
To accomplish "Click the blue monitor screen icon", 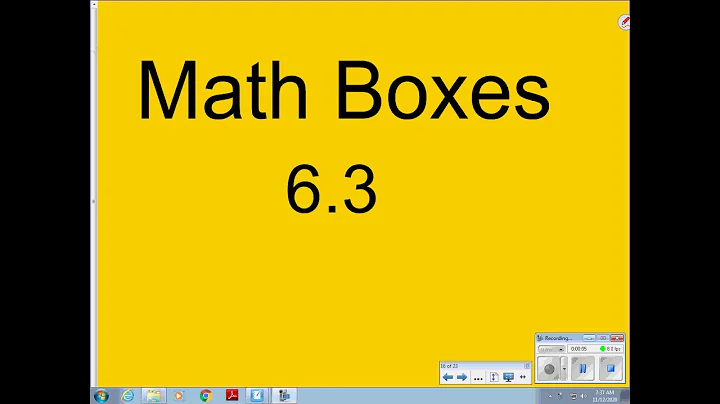I will [x=508, y=377].
